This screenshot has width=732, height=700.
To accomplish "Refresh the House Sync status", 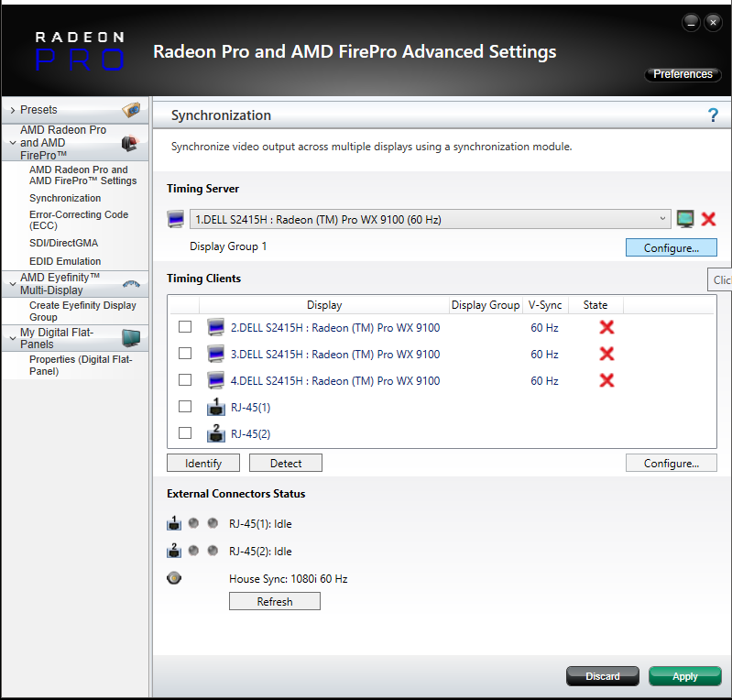I will 275,601.
